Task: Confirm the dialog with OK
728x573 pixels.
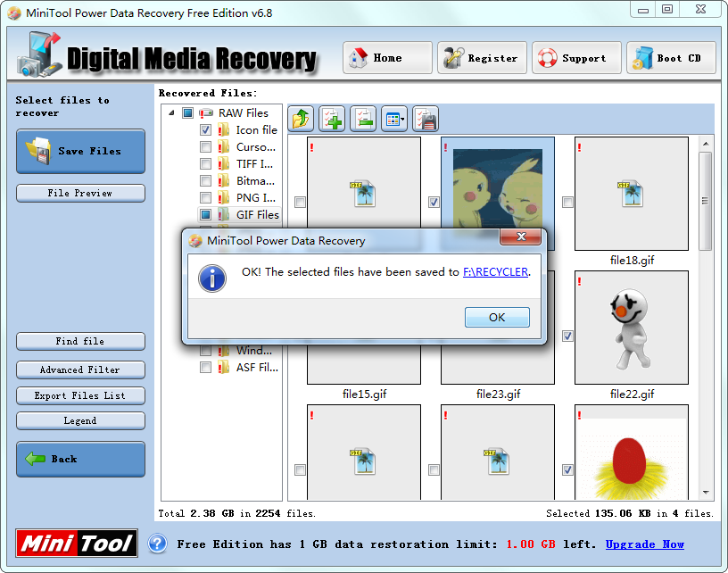Action: click(x=497, y=317)
